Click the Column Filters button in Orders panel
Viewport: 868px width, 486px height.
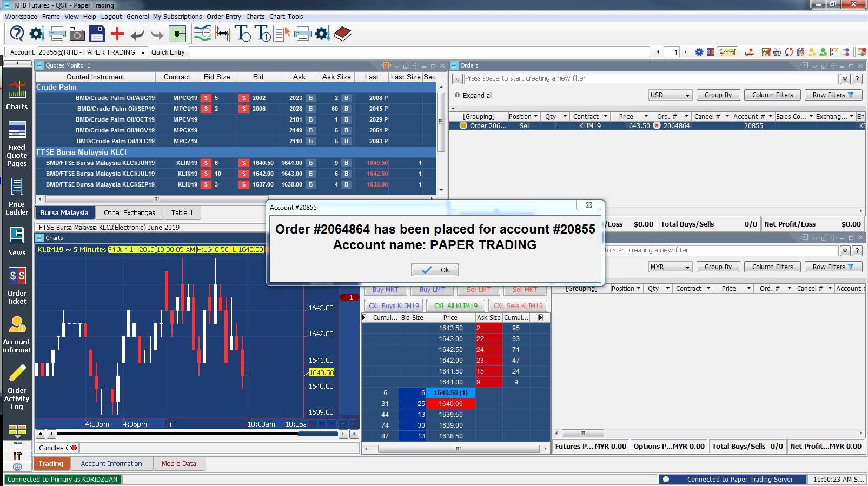point(772,95)
